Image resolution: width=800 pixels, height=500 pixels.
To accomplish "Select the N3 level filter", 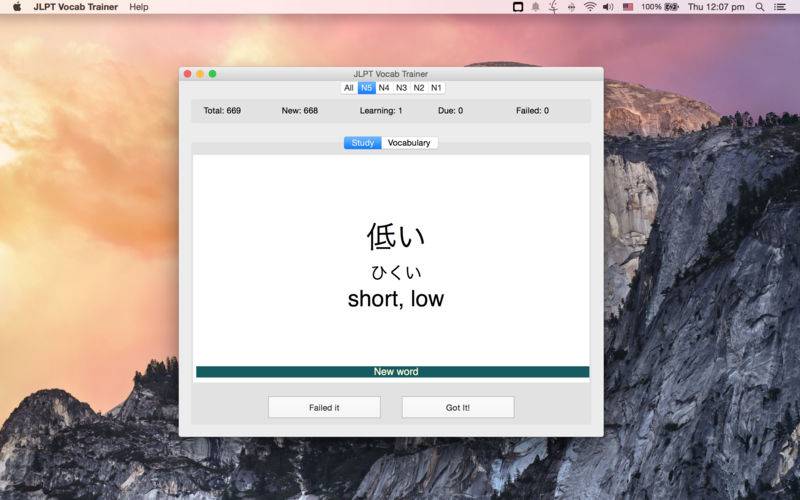I will (x=402, y=88).
